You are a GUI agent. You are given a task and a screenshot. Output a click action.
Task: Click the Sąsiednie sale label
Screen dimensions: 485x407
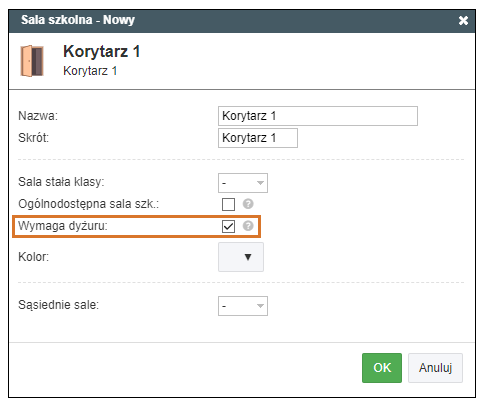click(x=58, y=305)
